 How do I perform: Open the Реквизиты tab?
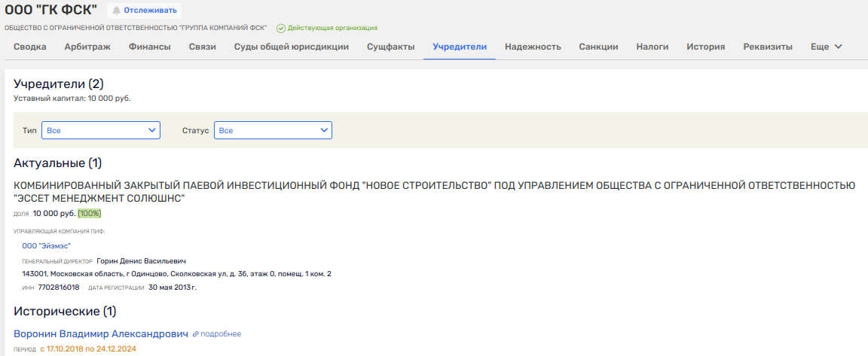768,47
